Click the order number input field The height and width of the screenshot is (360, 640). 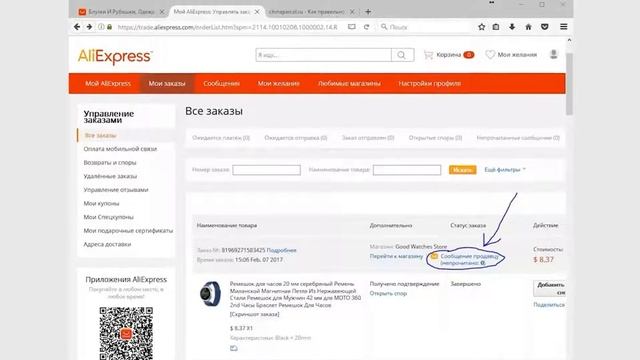[x=267, y=170]
